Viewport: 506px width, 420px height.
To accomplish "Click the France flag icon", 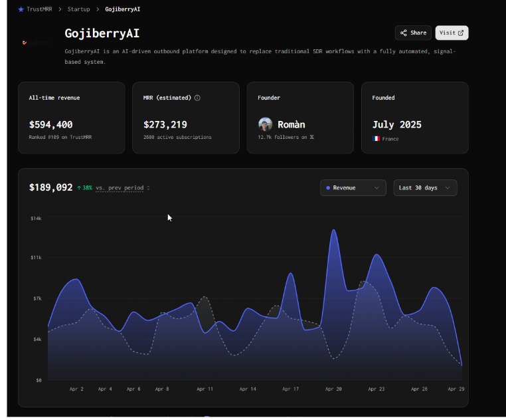I will pos(376,139).
